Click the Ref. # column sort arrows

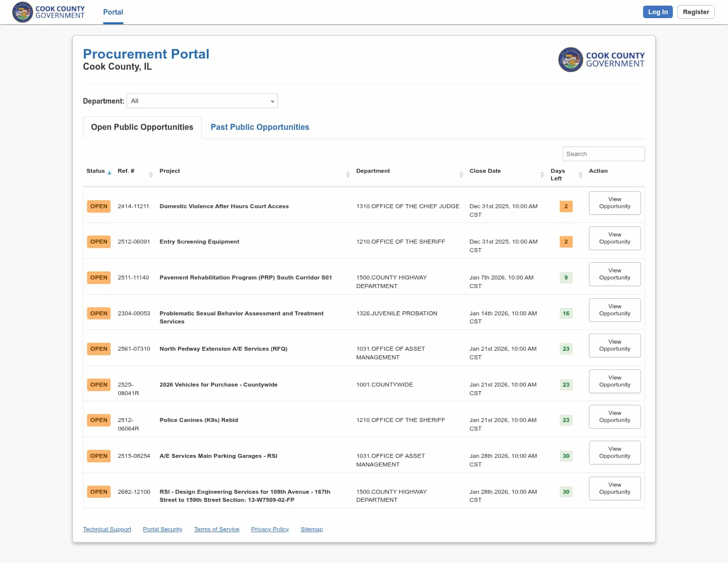click(x=151, y=174)
